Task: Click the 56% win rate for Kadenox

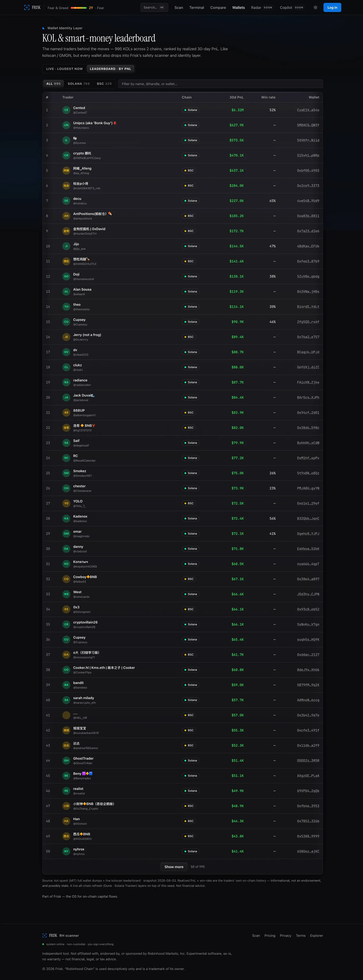Action: tap(272, 519)
